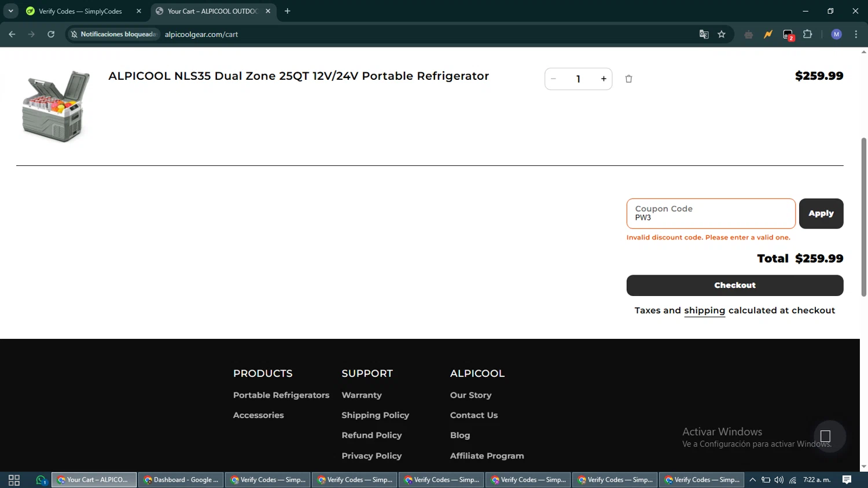Viewport: 868px width, 488px height.
Task: Open the Contact Us footer link
Action: [x=474, y=415]
